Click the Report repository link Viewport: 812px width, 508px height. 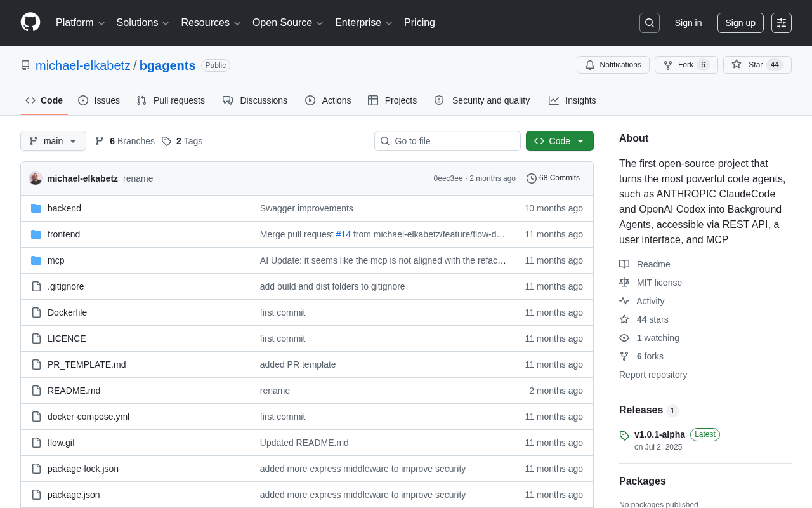point(653,375)
